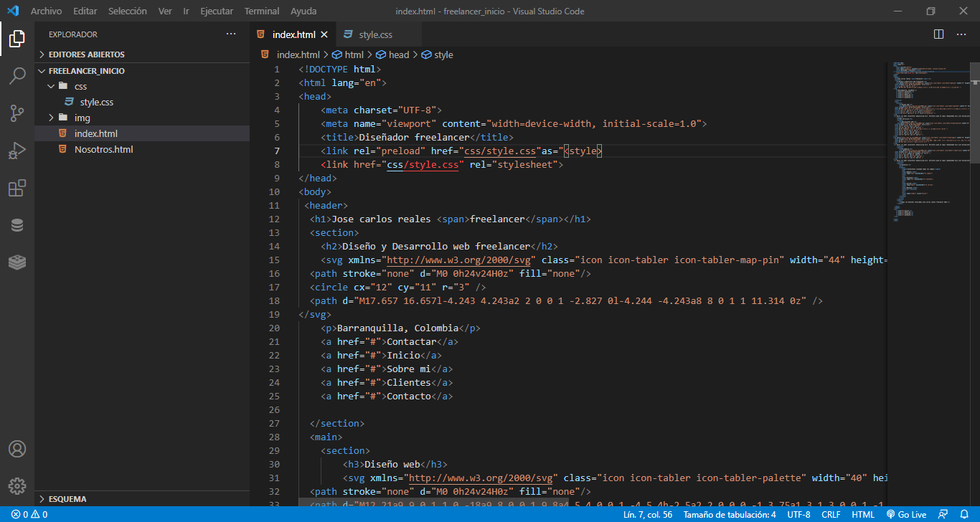The image size is (980, 522).
Task: Expand the ESQUEMA outline section
Action: (x=142, y=499)
